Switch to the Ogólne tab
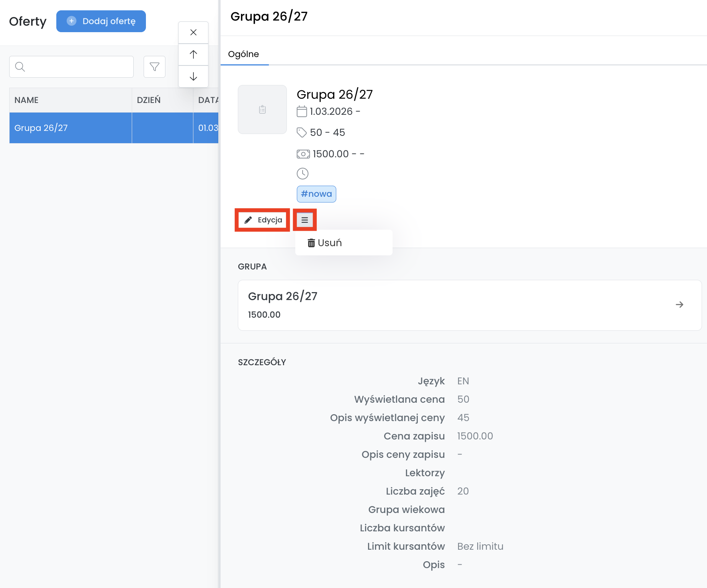Viewport: 707px width, 588px height. coord(244,54)
